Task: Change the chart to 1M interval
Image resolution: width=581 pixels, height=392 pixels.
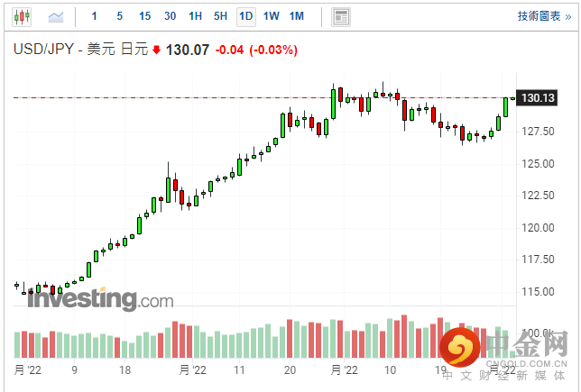Action: [296, 16]
